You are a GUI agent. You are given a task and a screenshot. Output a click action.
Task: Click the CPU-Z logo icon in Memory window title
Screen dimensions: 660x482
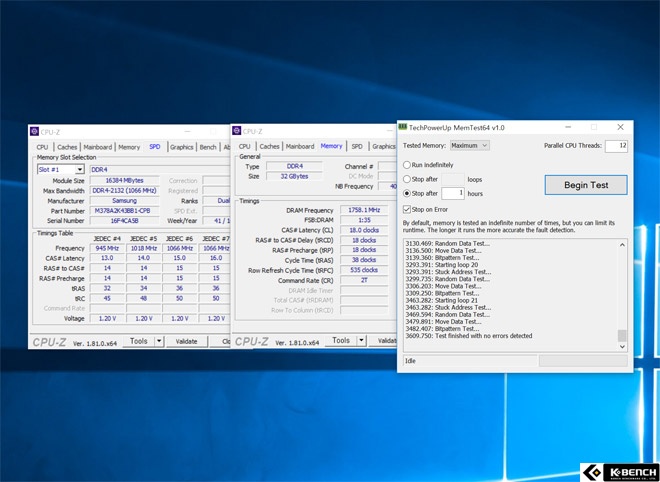pyautogui.click(x=237, y=131)
